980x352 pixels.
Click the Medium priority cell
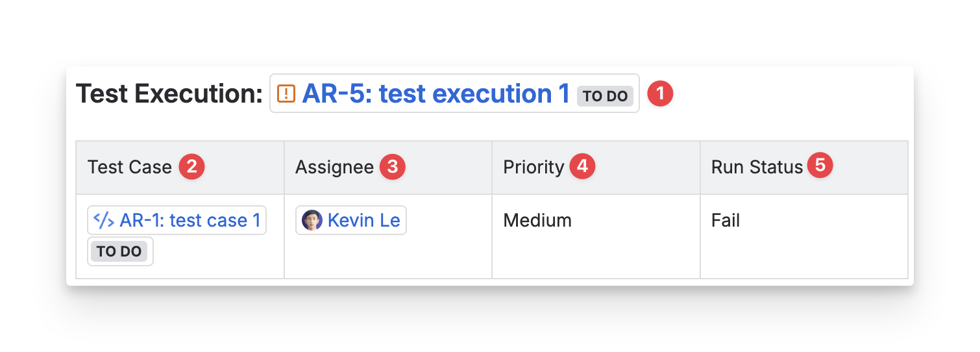(x=537, y=221)
